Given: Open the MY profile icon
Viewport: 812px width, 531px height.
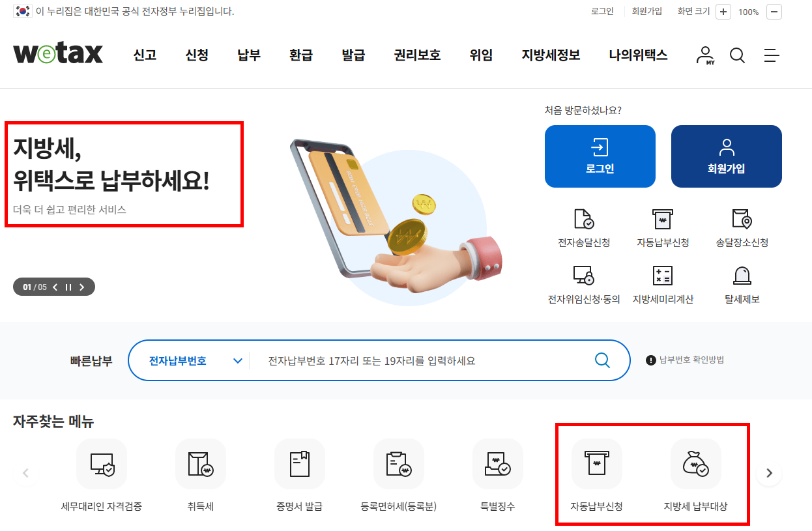Looking at the screenshot, I should (705, 55).
